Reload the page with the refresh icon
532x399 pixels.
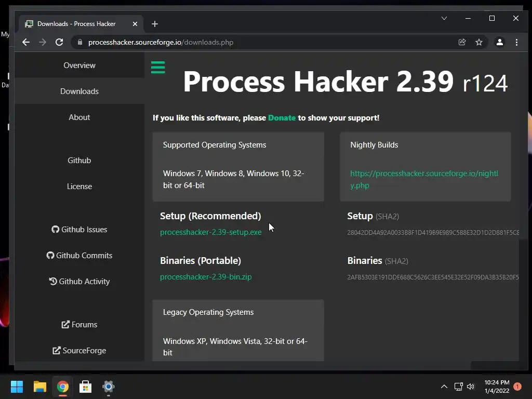point(59,42)
